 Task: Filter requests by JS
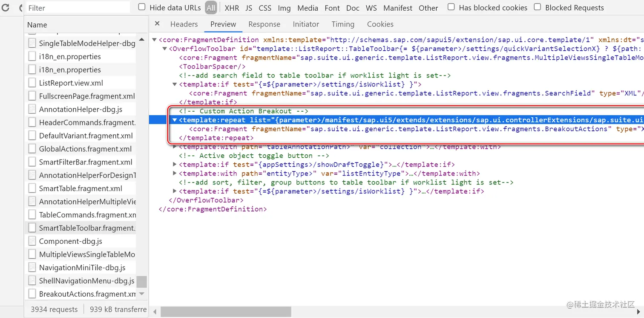tap(249, 8)
